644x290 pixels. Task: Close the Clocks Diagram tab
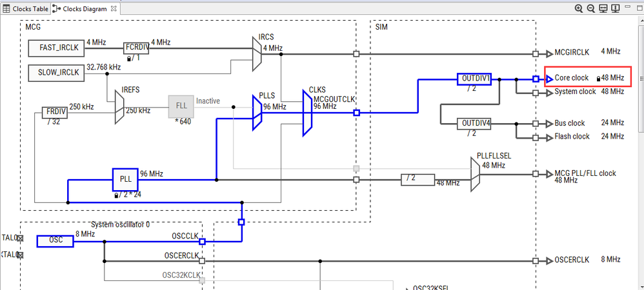tap(114, 8)
